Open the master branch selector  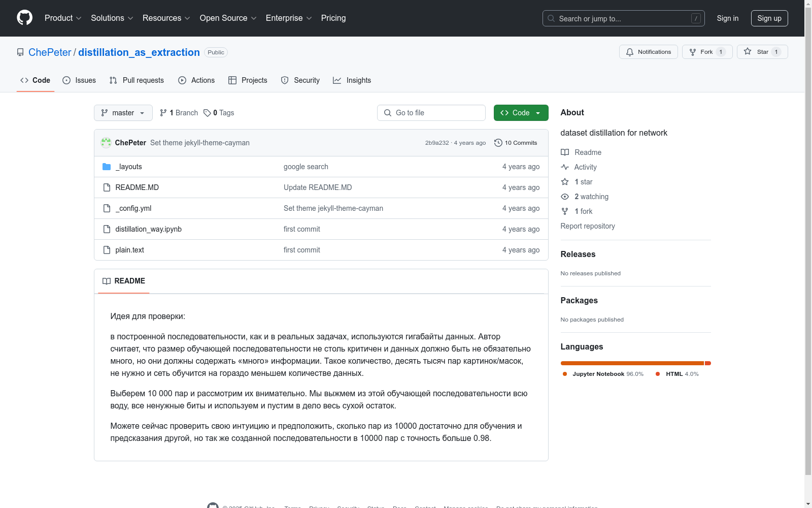pyautogui.click(x=123, y=113)
